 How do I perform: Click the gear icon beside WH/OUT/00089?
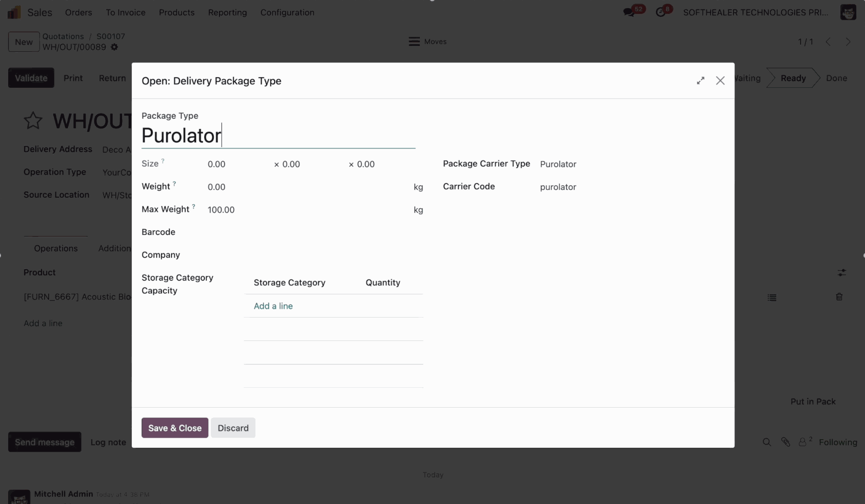coord(114,47)
